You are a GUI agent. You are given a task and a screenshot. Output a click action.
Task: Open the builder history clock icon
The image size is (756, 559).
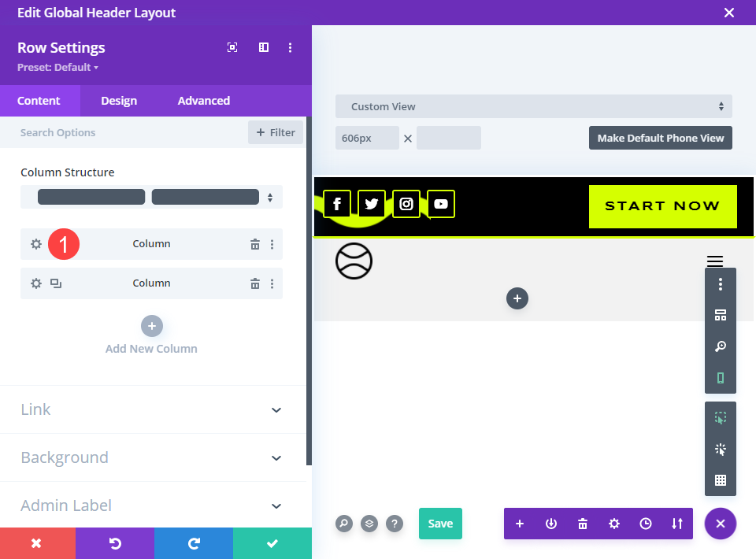pyautogui.click(x=646, y=524)
